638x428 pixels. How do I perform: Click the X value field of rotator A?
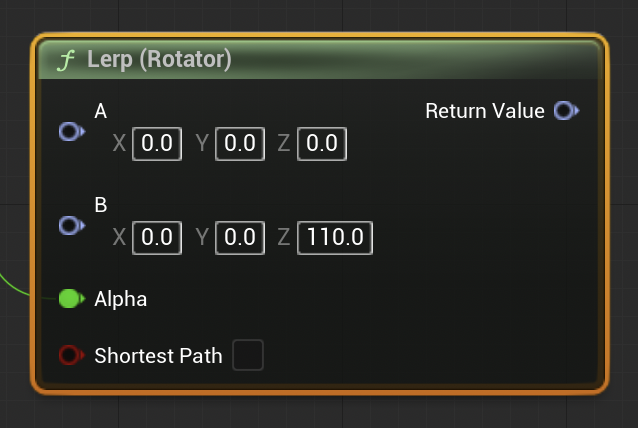(157, 144)
